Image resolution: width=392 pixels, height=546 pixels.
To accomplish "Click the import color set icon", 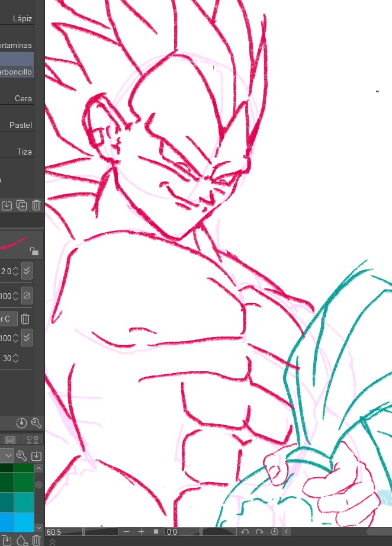I will point(36,455).
